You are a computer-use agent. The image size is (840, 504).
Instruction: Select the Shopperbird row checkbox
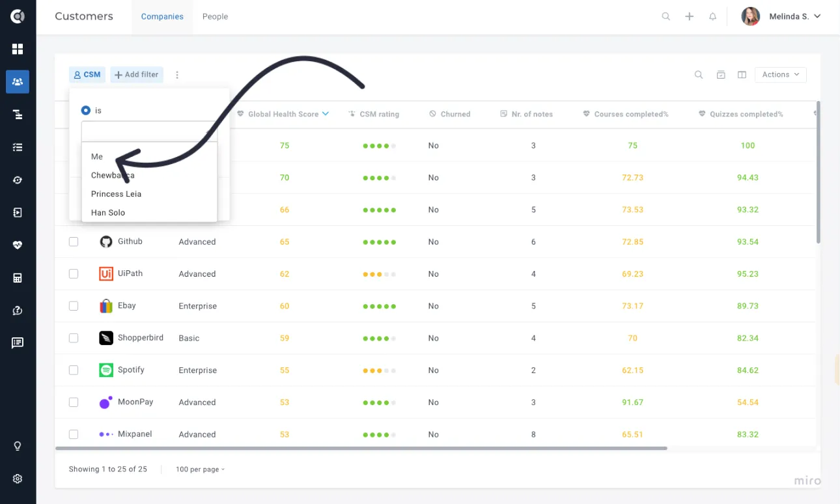point(74,338)
